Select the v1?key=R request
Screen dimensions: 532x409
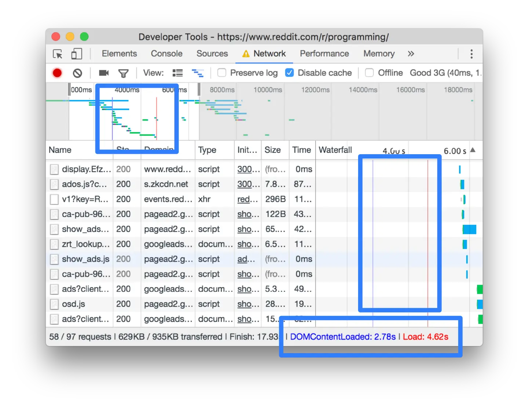264,199
